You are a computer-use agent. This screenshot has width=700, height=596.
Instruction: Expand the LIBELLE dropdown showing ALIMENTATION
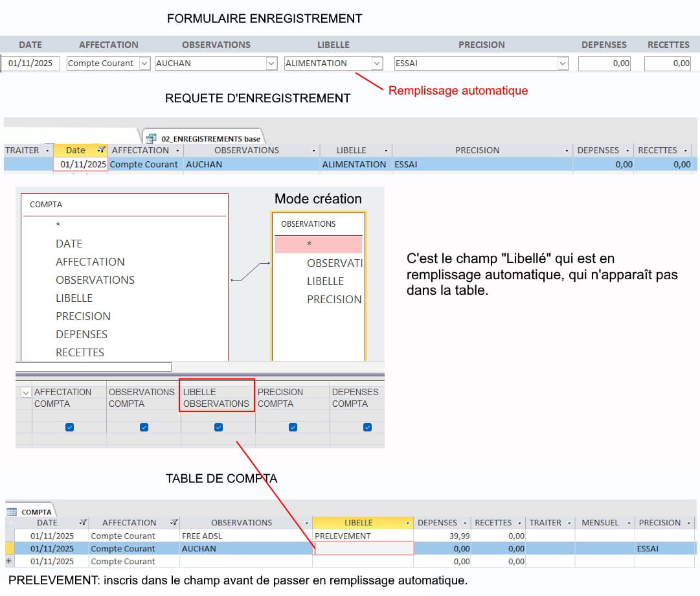click(x=377, y=63)
